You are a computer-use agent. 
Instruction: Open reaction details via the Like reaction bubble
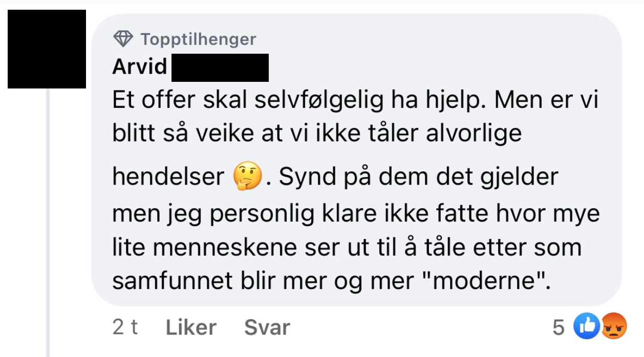click(588, 326)
